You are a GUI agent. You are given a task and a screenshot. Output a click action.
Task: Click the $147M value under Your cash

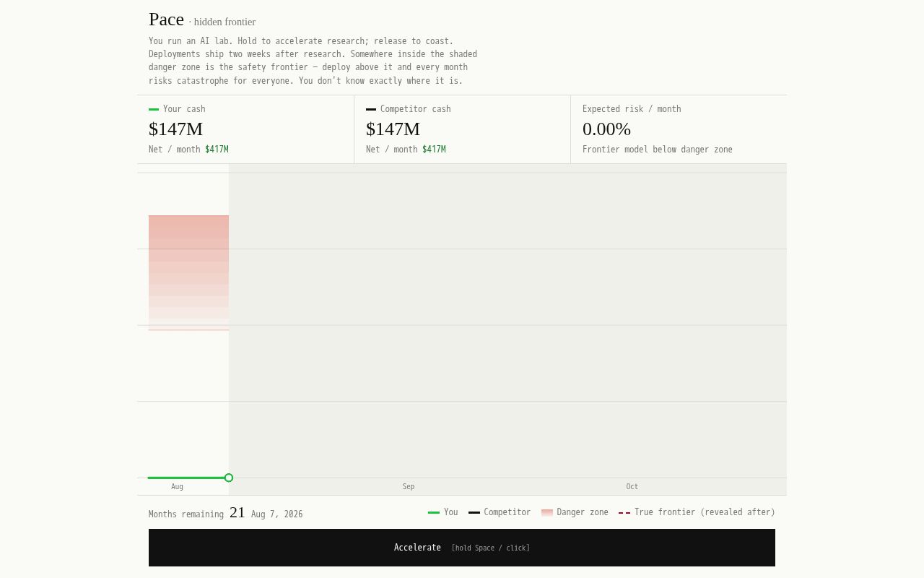175,129
